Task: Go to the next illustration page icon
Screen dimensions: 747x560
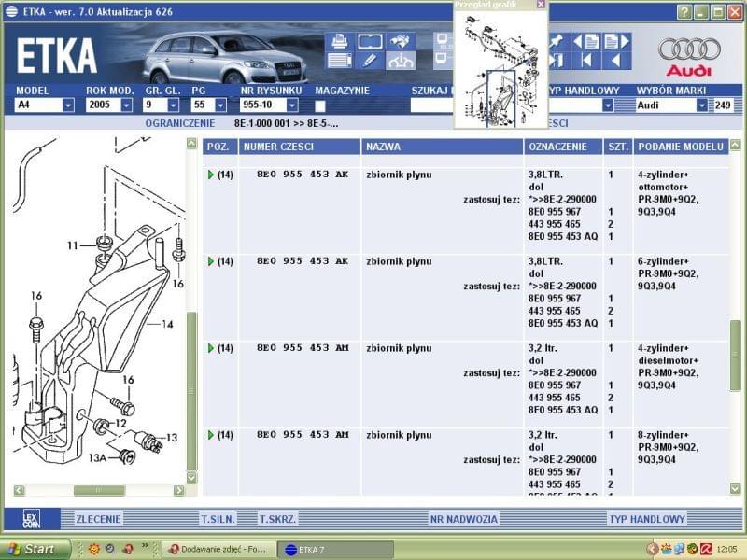Action: click(x=615, y=41)
